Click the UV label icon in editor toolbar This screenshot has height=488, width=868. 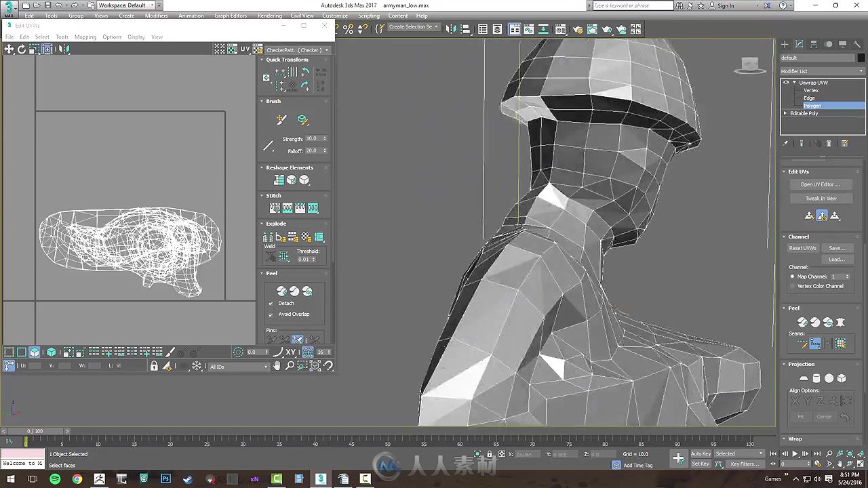[x=245, y=49]
